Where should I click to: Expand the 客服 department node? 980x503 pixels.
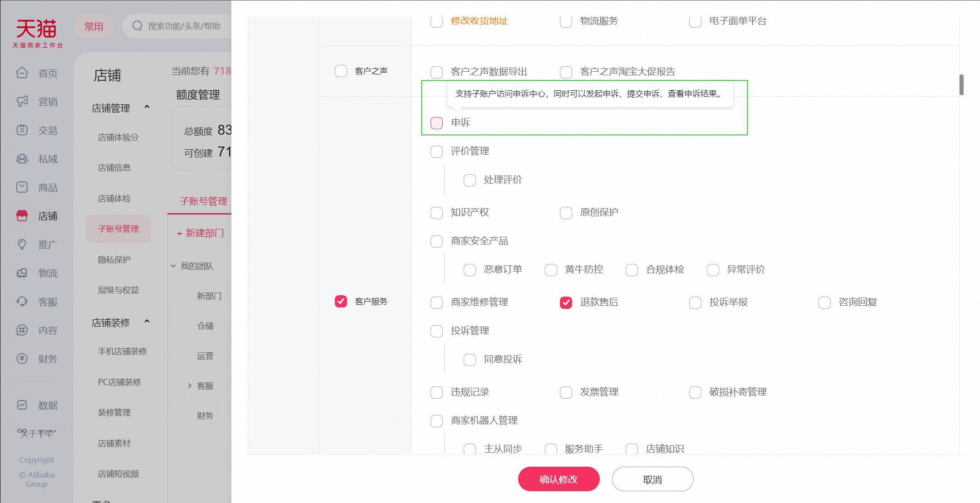190,386
